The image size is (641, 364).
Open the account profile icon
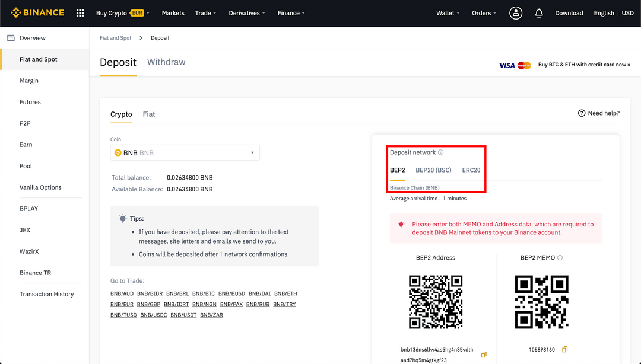coord(516,12)
